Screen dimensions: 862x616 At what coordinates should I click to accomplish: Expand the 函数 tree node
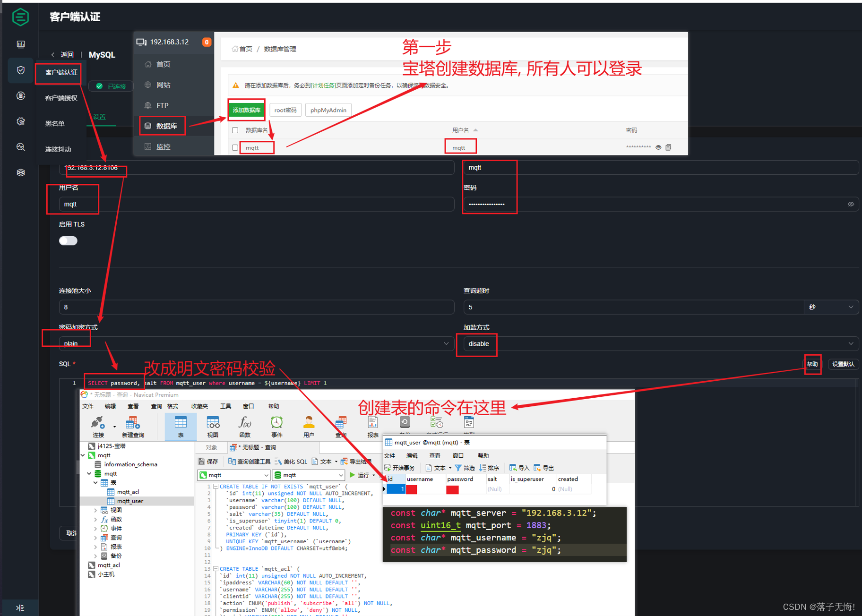[x=96, y=520]
